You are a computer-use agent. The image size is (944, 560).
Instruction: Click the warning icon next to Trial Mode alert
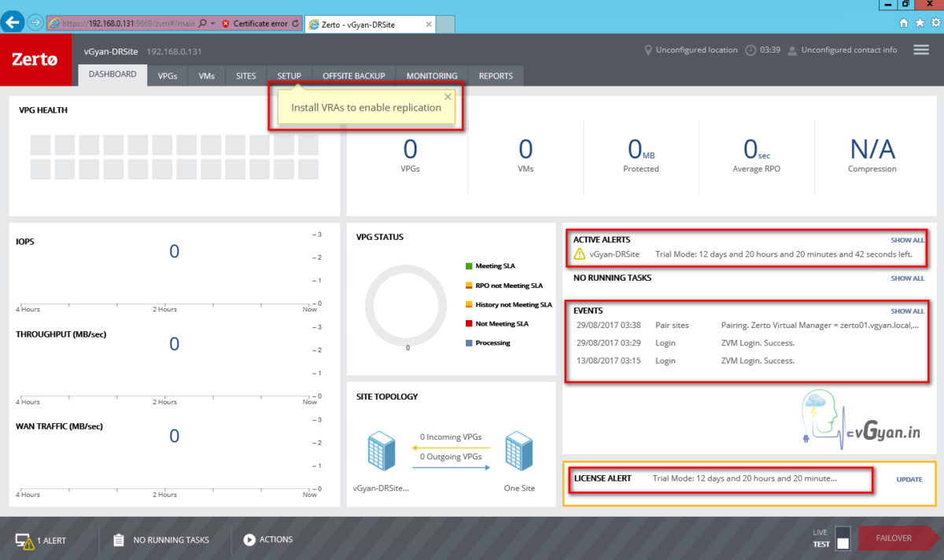click(x=580, y=252)
